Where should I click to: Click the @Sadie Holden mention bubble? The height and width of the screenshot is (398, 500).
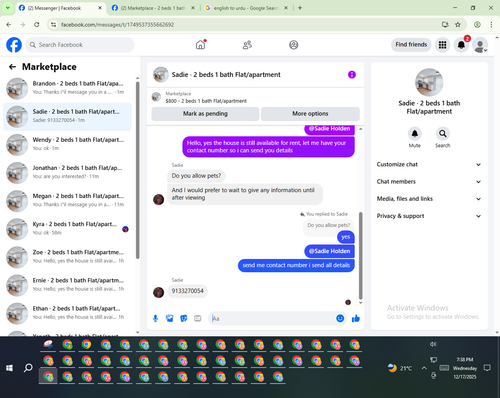[x=329, y=251]
